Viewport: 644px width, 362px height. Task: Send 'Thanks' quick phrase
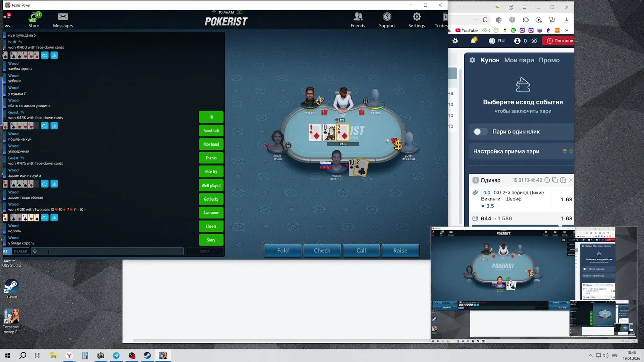(211, 158)
